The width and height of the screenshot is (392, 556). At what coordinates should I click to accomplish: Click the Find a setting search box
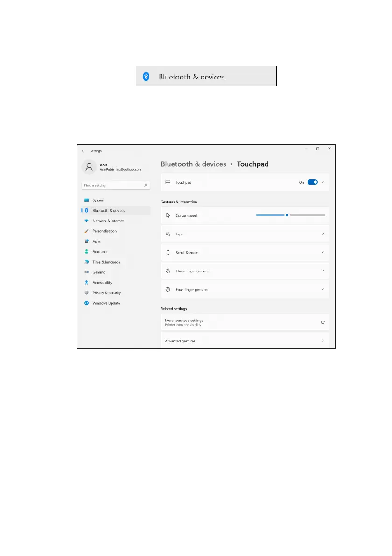[x=113, y=185]
